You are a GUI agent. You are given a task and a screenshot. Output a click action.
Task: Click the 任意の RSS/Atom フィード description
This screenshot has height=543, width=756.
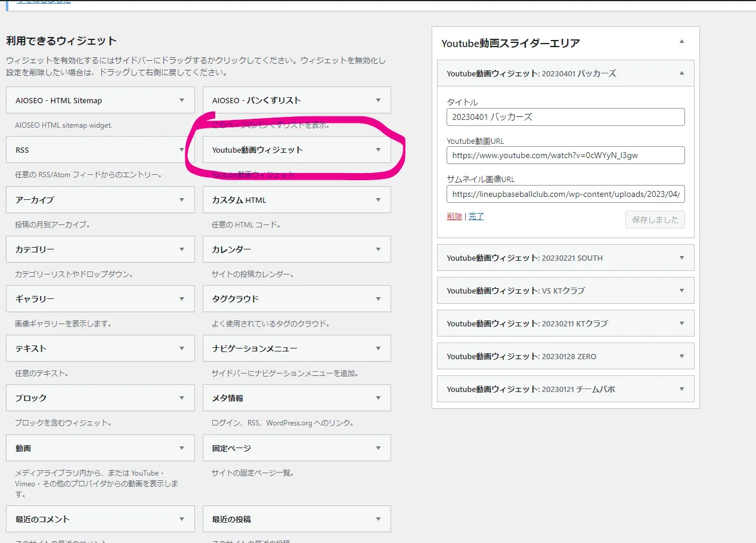coord(88,175)
